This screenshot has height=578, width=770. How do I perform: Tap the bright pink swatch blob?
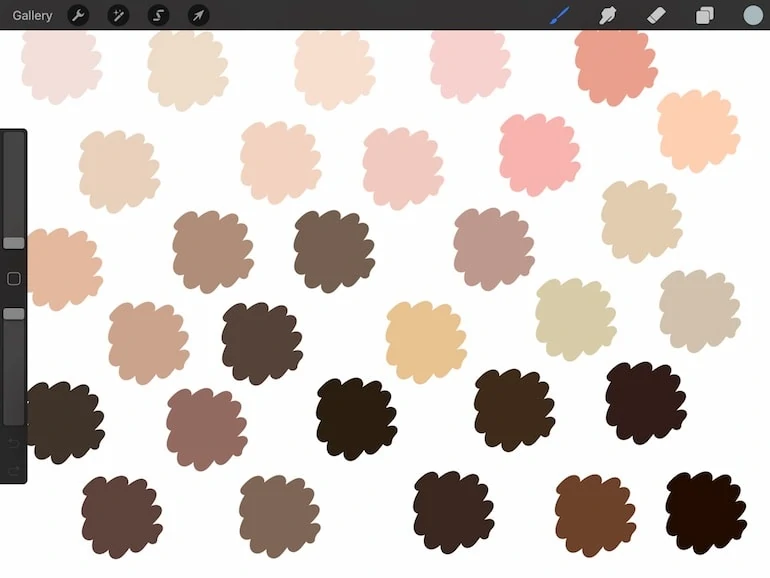tap(539, 155)
